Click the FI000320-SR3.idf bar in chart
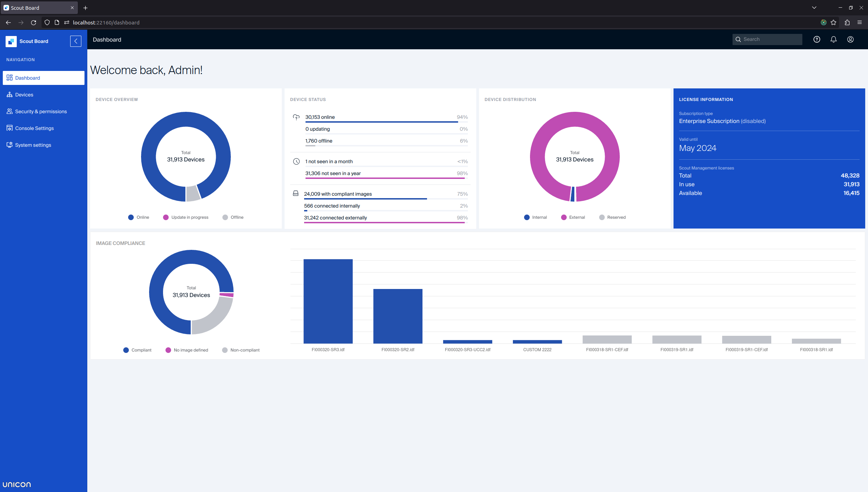The height and width of the screenshot is (492, 868). [x=328, y=301]
